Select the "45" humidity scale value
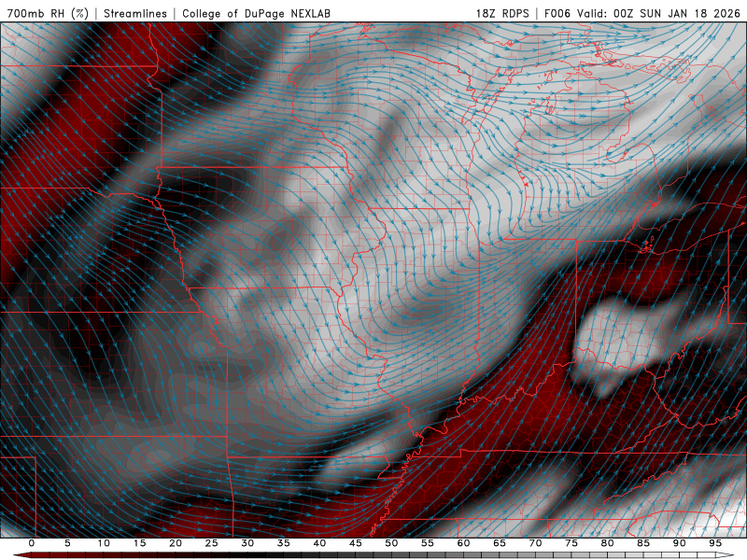The width and height of the screenshot is (747, 560). tap(356, 543)
